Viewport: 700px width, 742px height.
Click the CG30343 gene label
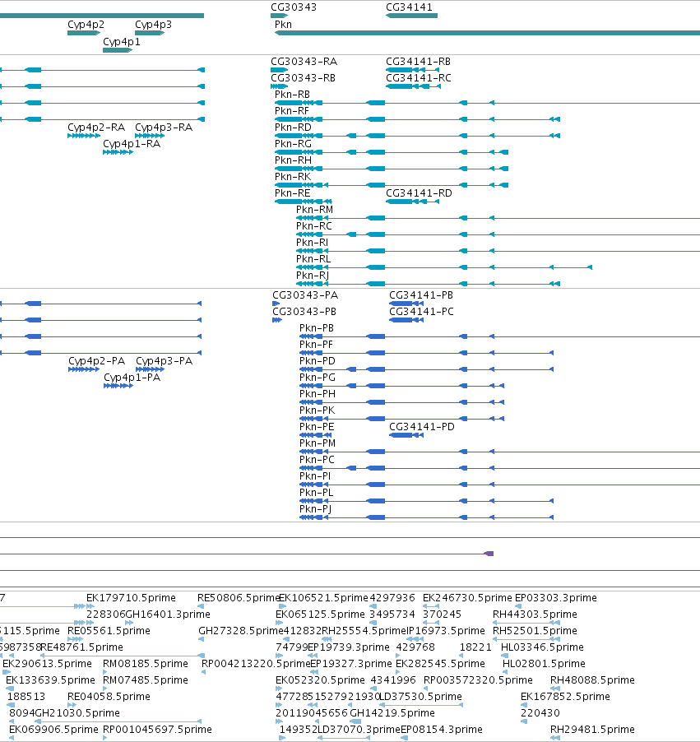coord(294,7)
